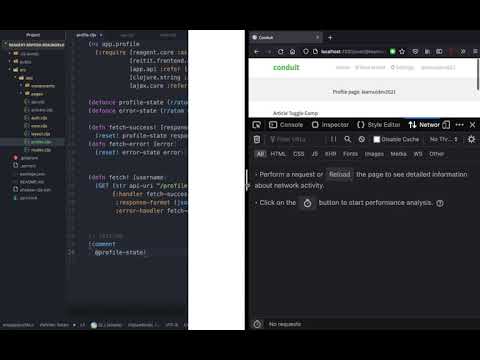The width and height of the screenshot is (480, 360).
Task: Bookmark this page with the star
Action: 402,51
